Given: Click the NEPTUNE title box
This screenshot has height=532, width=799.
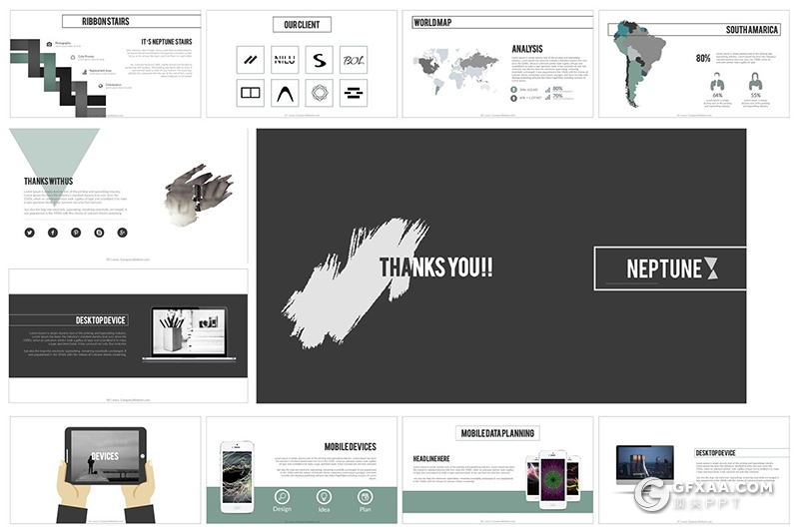Looking at the screenshot, I should coord(669,267).
